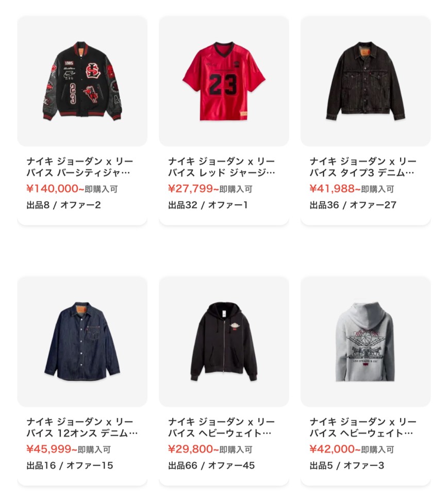Screen dimensions: 448x501
Task: Open the grey hoodie back print image
Action: [366, 341]
